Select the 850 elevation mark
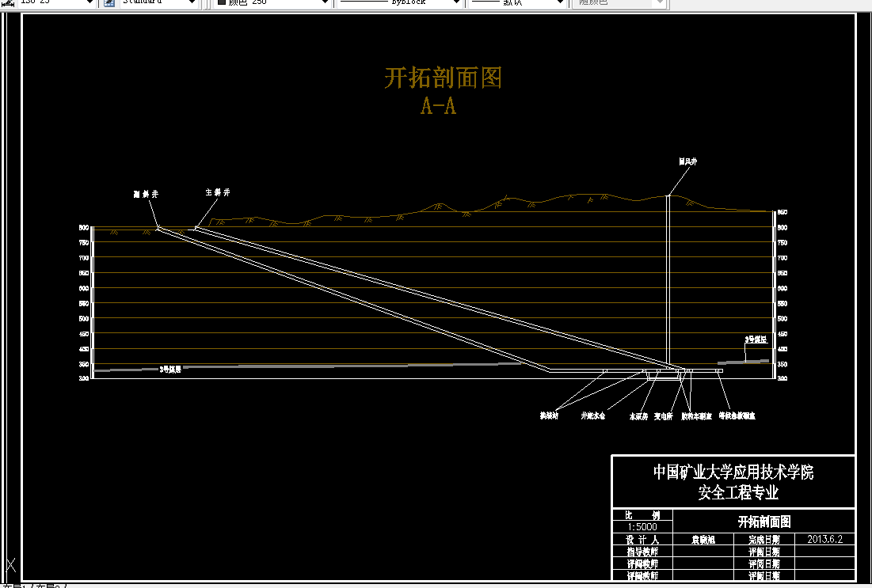 coord(782,212)
